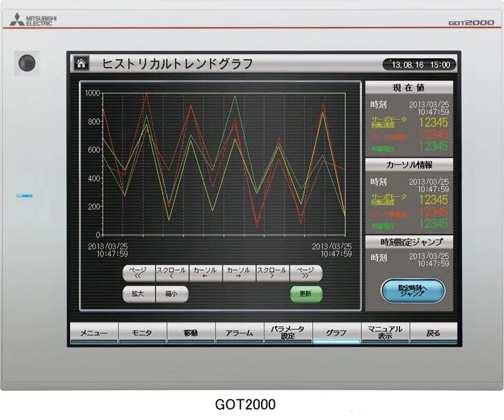
Task: Tap the graph start timestamp 2013/03/25 10:47:59
Action: (x=108, y=250)
